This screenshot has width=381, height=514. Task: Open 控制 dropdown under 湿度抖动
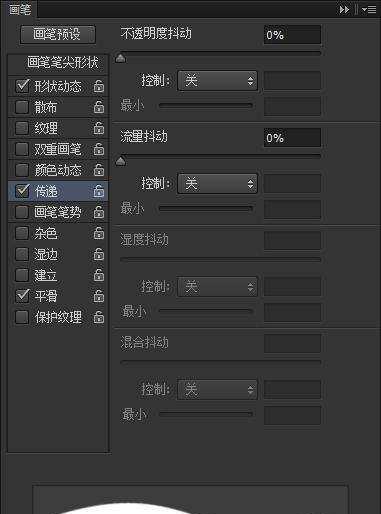(x=217, y=287)
